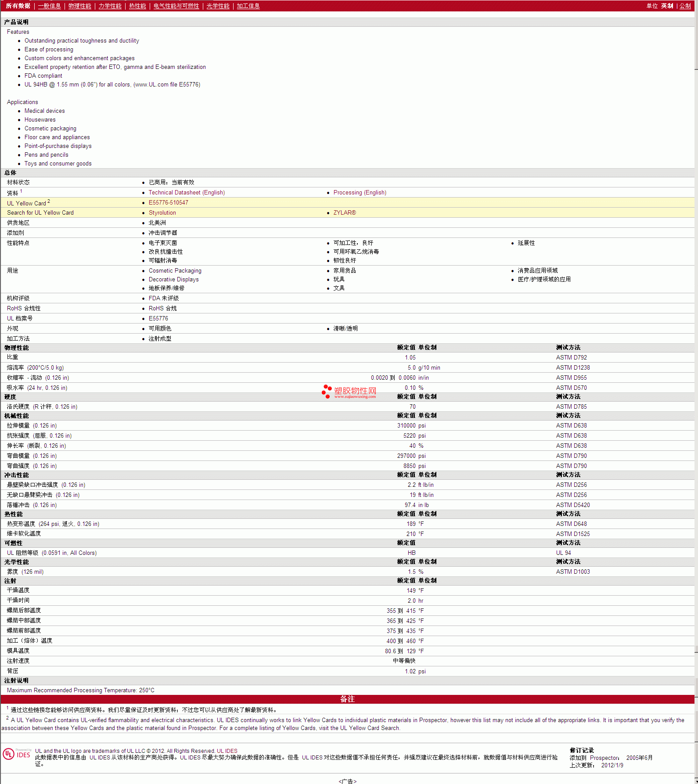
Task: Click the 干燥时间 value 2.0 hr
Action: (415, 601)
